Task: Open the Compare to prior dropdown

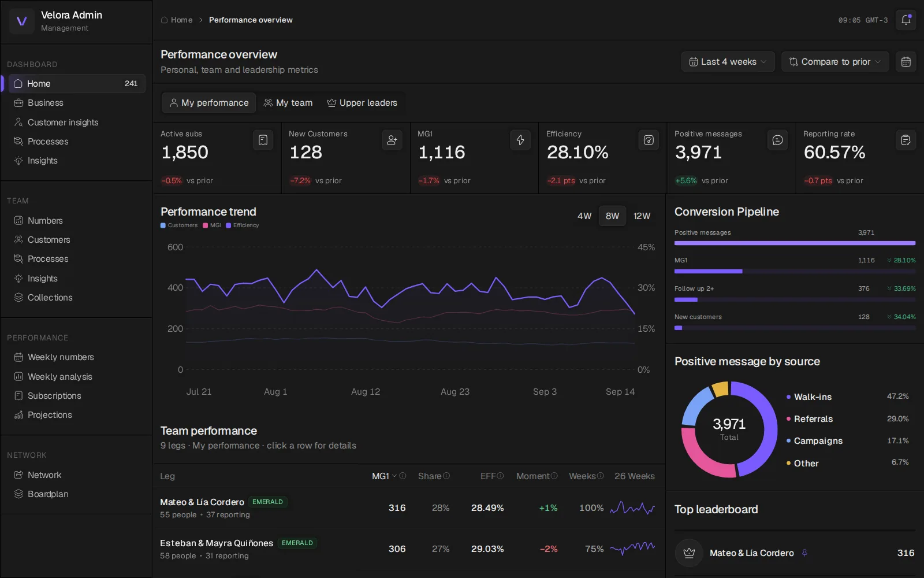Action: (835, 62)
